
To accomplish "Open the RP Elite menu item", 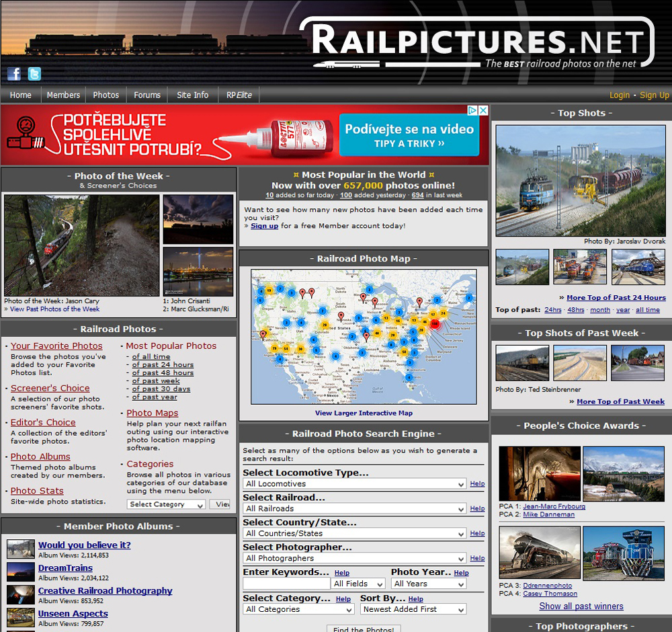I will tap(239, 95).
